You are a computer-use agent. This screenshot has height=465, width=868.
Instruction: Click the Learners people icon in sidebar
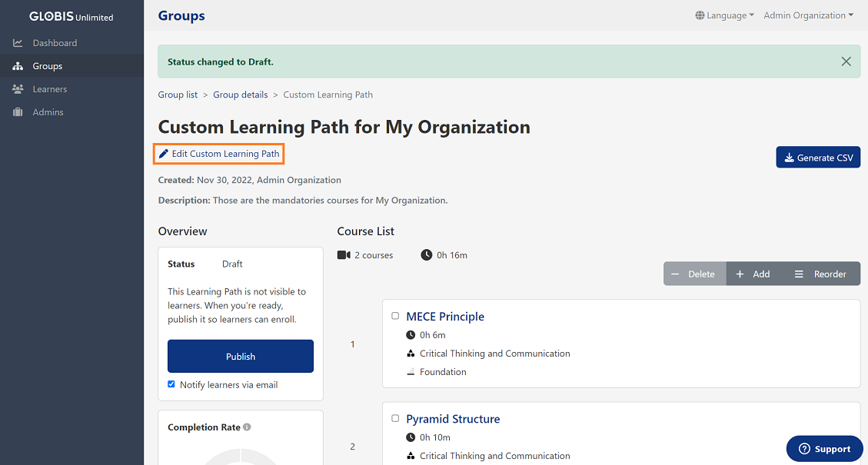tap(18, 89)
